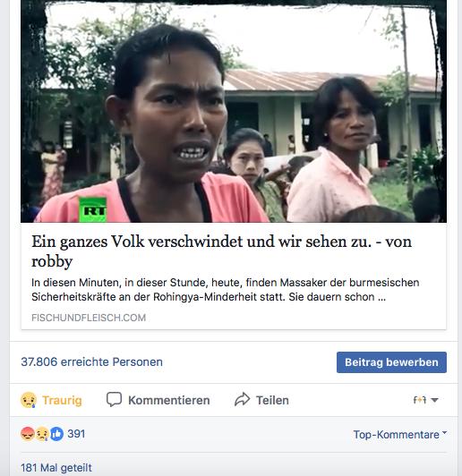Click the Beitrag bewerben button
Viewport: 462px width, 476px height.
pos(391,362)
